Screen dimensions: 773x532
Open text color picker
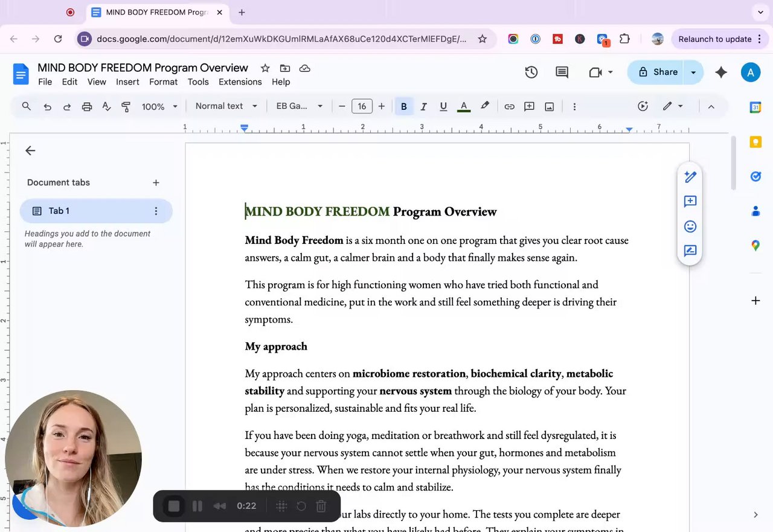point(464,107)
